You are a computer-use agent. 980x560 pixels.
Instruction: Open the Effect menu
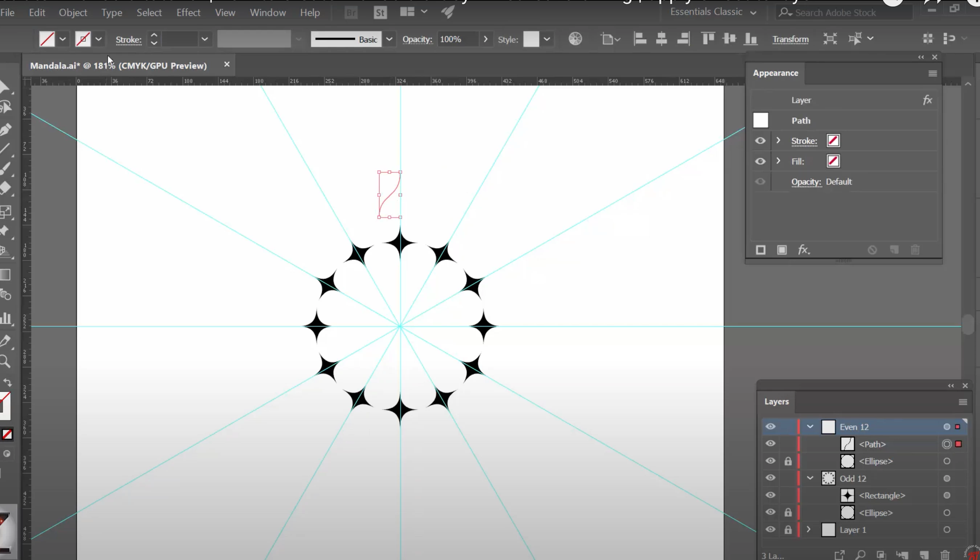188,13
